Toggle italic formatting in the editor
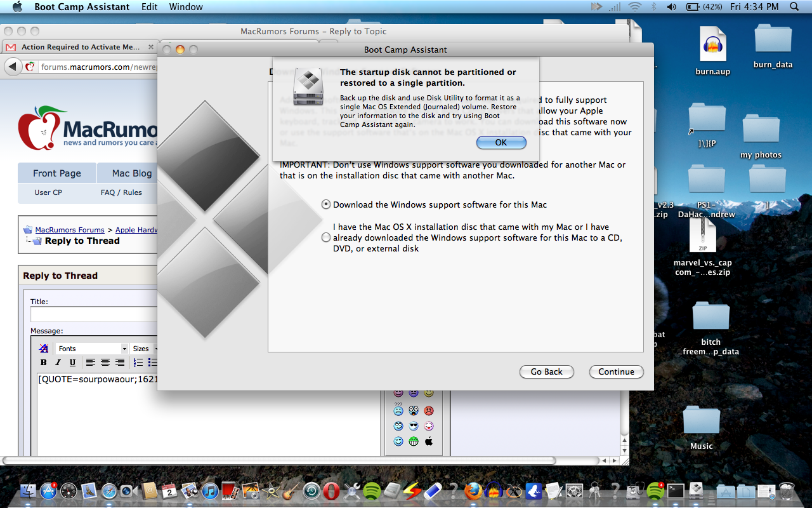Viewport: 812px width, 508px height. pos(58,363)
